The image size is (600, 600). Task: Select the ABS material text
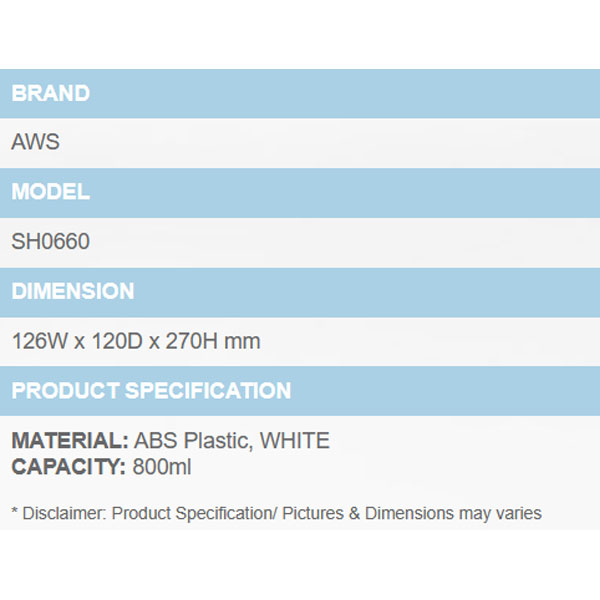(155, 441)
